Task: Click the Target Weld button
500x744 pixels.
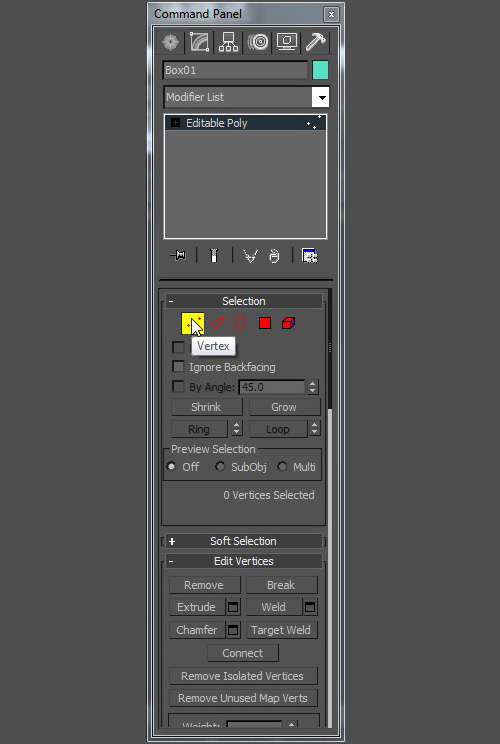Action: click(x=281, y=630)
